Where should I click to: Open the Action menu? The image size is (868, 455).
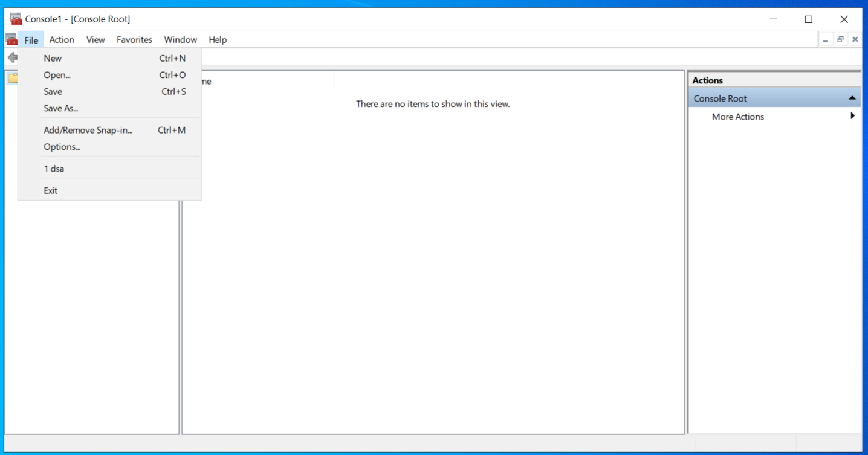(61, 39)
